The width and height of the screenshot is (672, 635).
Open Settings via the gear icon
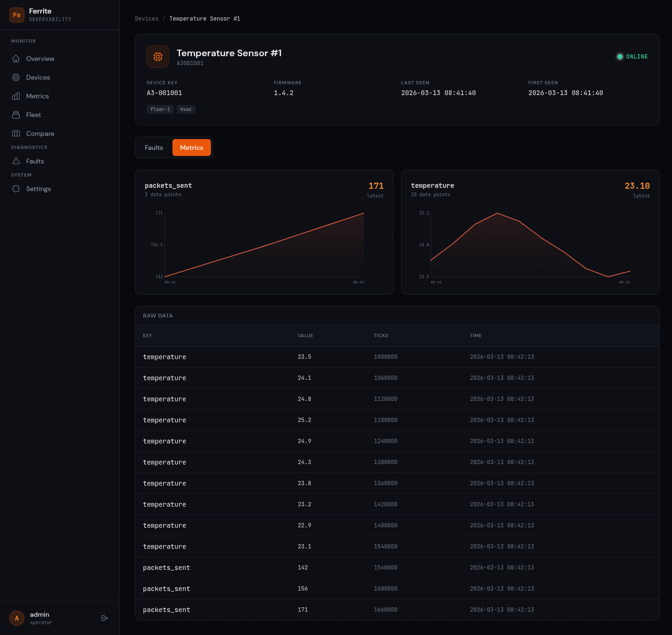pyautogui.click(x=16, y=189)
